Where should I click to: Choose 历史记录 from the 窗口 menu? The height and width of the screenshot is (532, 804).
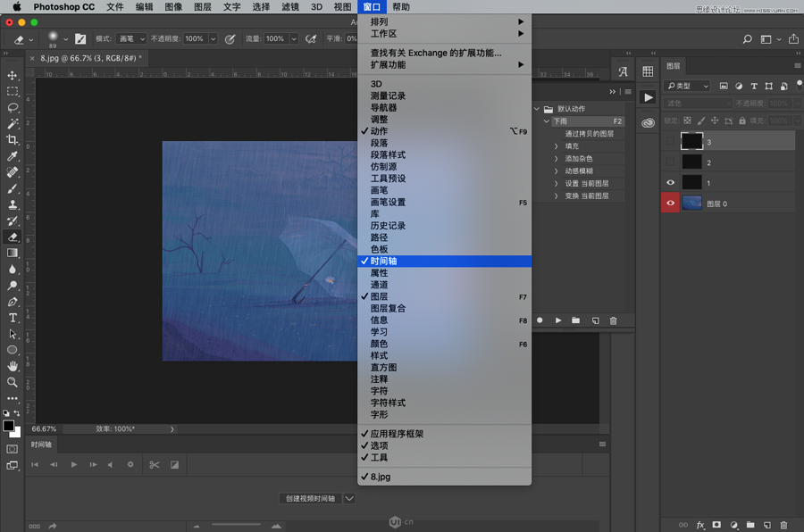[389, 226]
